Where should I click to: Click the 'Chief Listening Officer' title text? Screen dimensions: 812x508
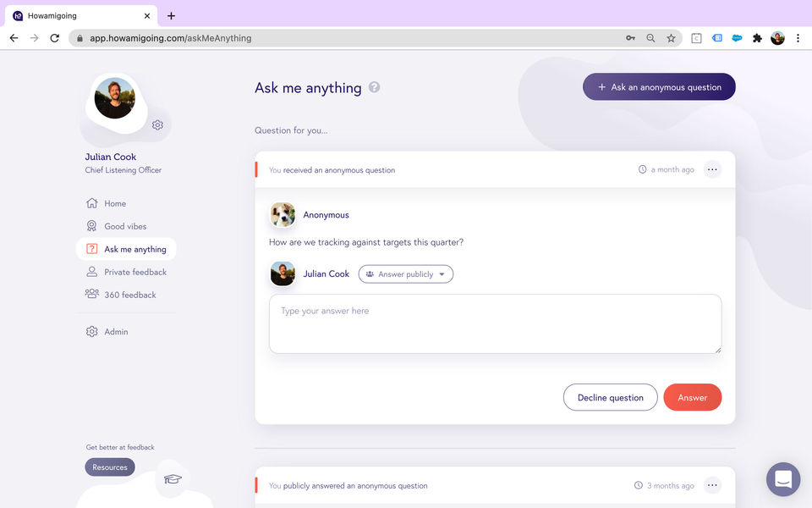123,170
